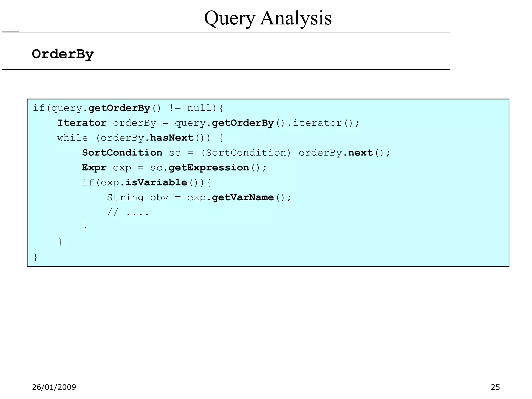The height and width of the screenshot is (399, 532).
Task: Click the slide title 'Query Analysis'
Action: pos(268,18)
